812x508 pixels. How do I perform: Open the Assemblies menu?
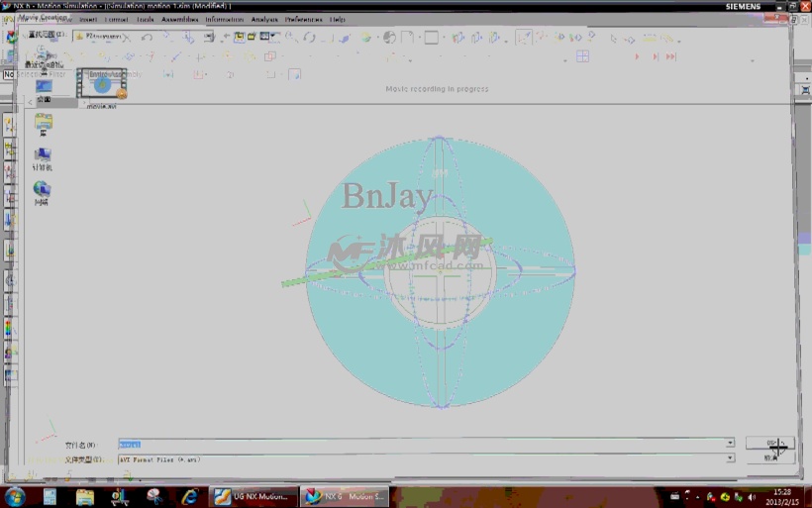[179, 19]
